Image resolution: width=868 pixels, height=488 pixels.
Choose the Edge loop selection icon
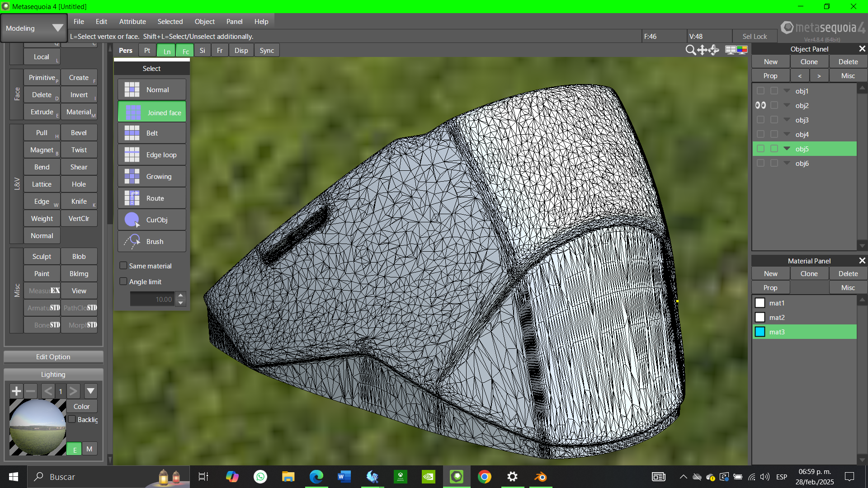point(132,155)
